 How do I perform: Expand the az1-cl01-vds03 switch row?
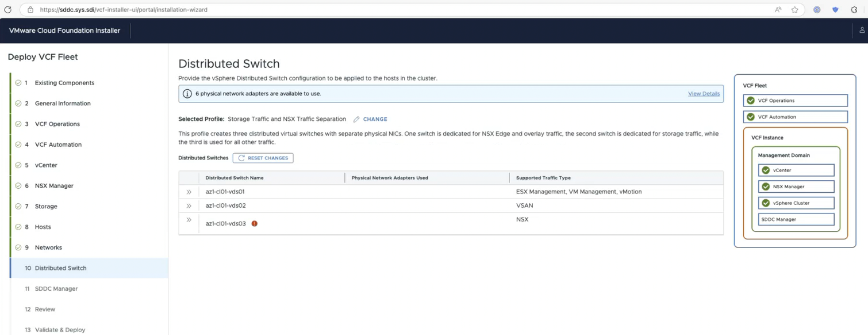(x=189, y=220)
